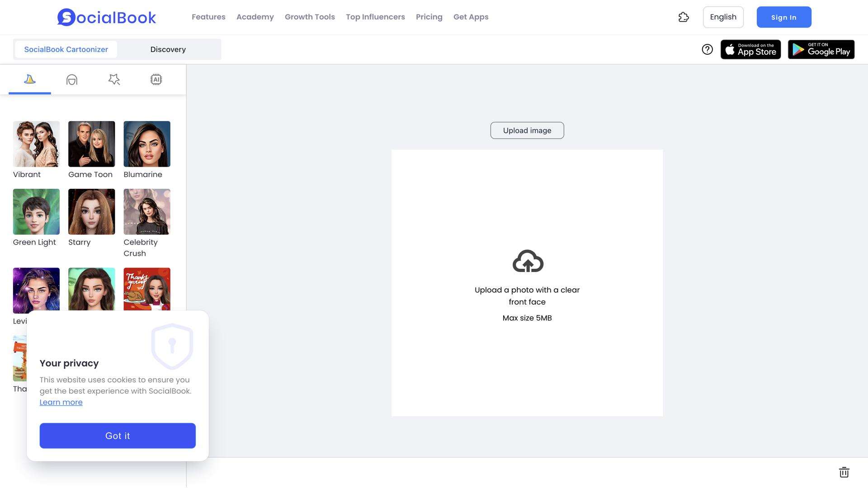This screenshot has height=488, width=868.
Task: Open the face shape styles tab
Action: click(72, 80)
